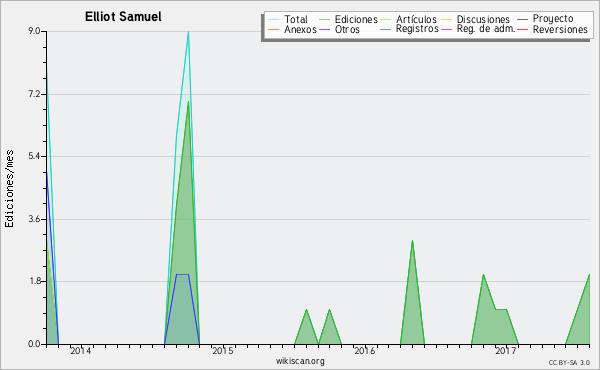The width and height of the screenshot is (600, 370).
Task: Click the 'Ediciones/mes' y-axis label
Action: tap(9, 189)
